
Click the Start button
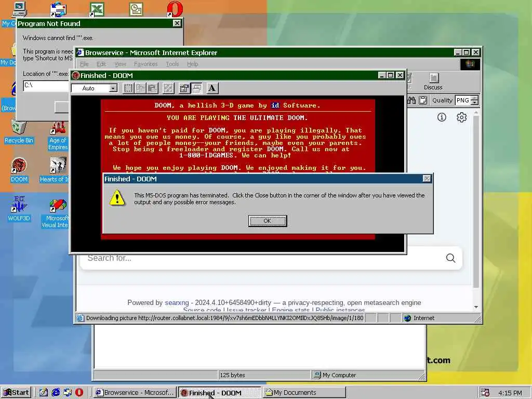tap(16, 393)
